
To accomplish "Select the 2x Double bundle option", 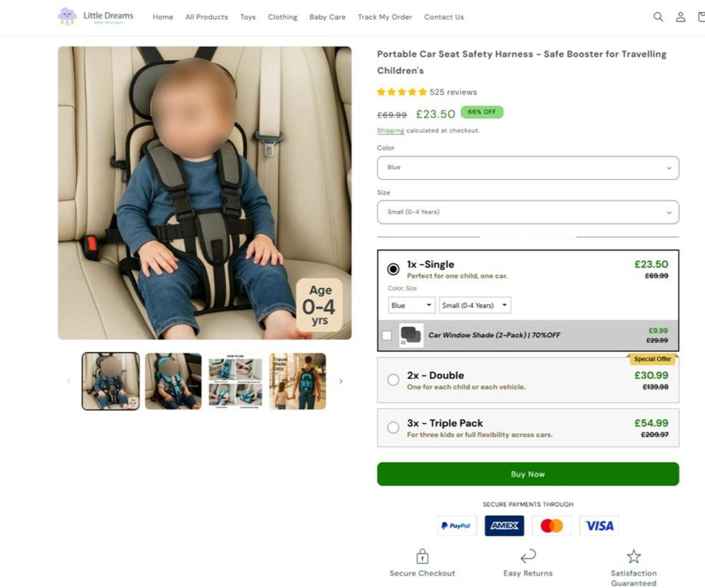I will coord(393,380).
